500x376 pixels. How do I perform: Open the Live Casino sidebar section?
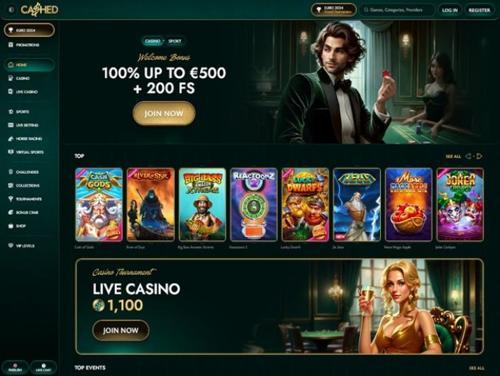pyautogui.click(x=23, y=92)
